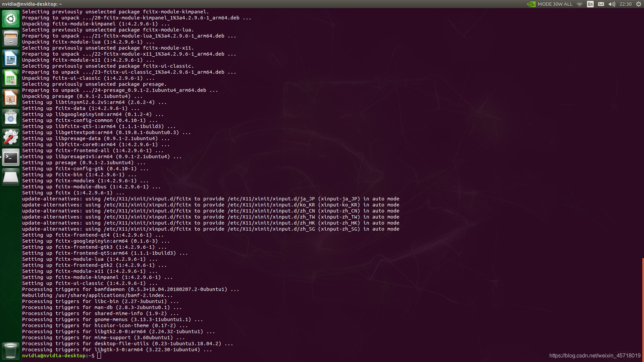
Task: Click 'Rebuilding /usr/share/applications/bamf-2.index...' line
Action: 97,295
